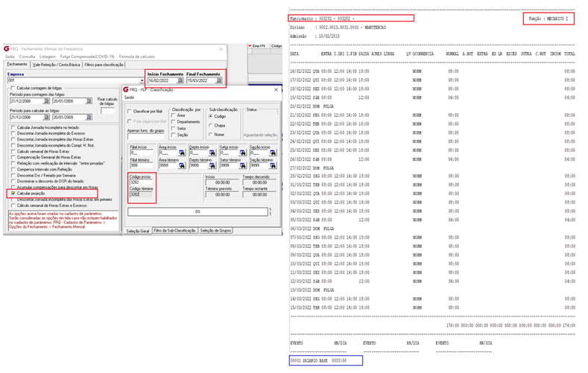Click FRQ FLP Classificação window logo icon
Screen dimensions: 588x373
[126, 90]
